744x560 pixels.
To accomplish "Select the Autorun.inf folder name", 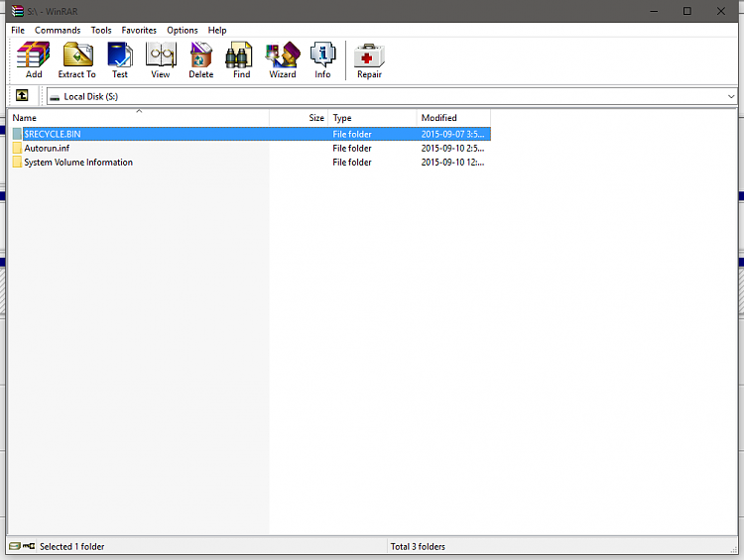I will [x=47, y=148].
